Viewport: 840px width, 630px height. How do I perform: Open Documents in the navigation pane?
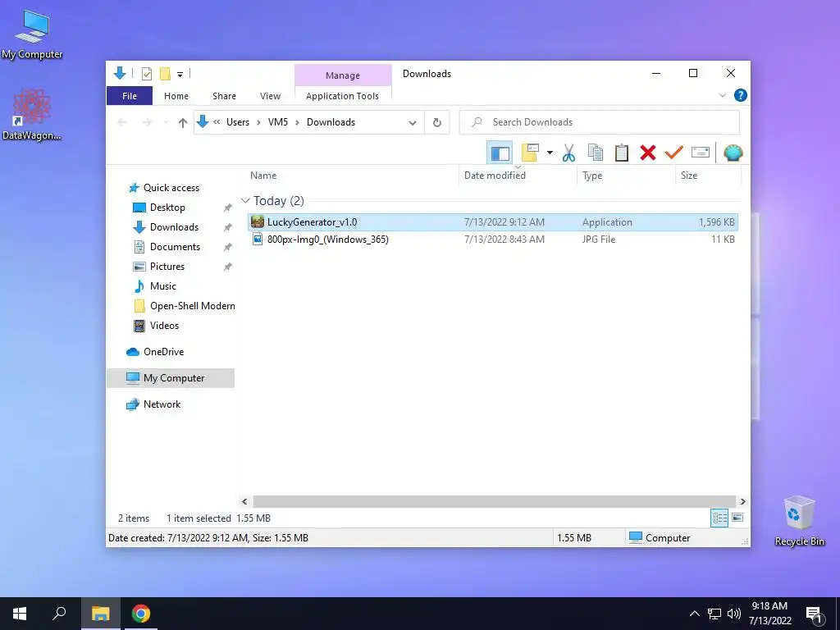point(175,247)
